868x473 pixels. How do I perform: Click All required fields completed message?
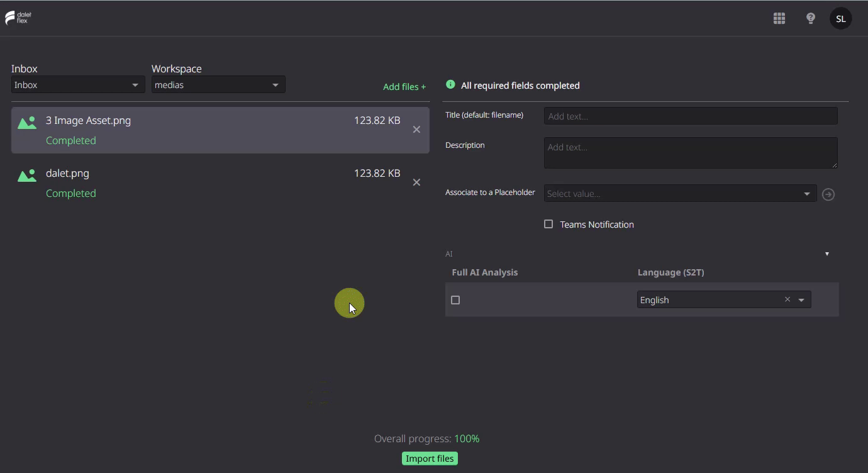pyautogui.click(x=520, y=86)
